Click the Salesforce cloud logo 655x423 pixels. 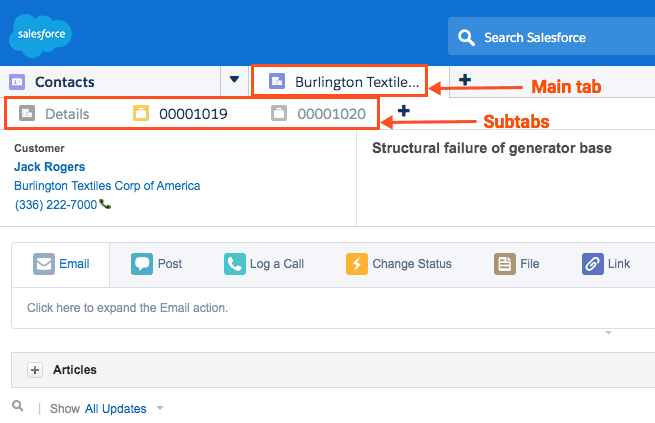pyautogui.click(x=40, y=35)
